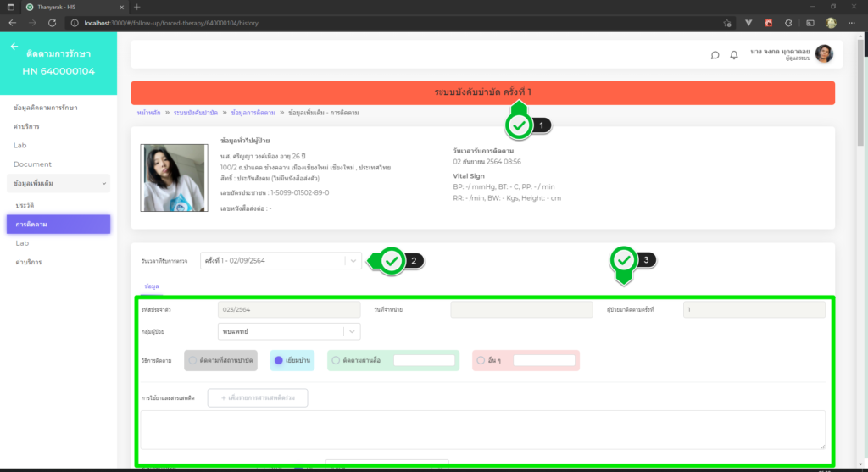The height and width of the screenshot is (472, 868).
Task: Click the large drug-use notes text area
Action: click(x=480, y=429)
